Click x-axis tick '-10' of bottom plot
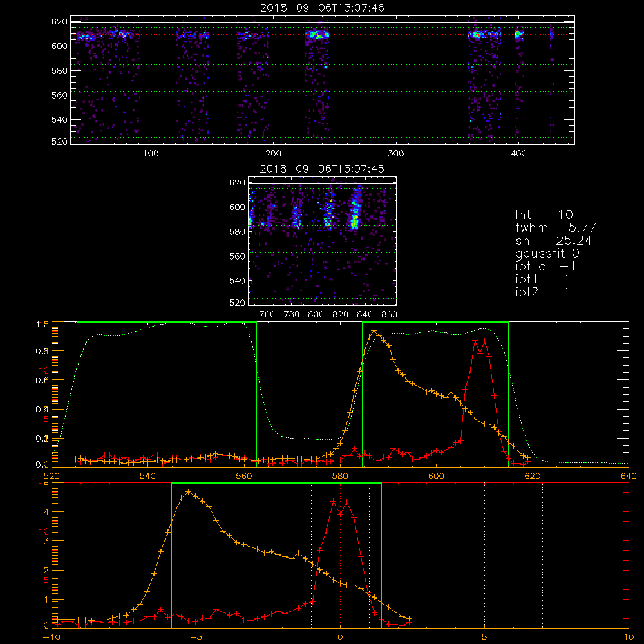644x644 pixels. (52, 637)
